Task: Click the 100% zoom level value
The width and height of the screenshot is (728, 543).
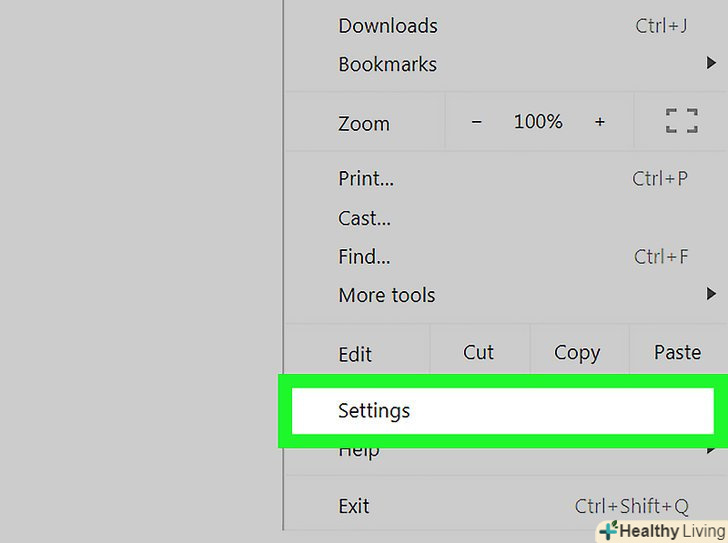Action: tap(538, 122)
